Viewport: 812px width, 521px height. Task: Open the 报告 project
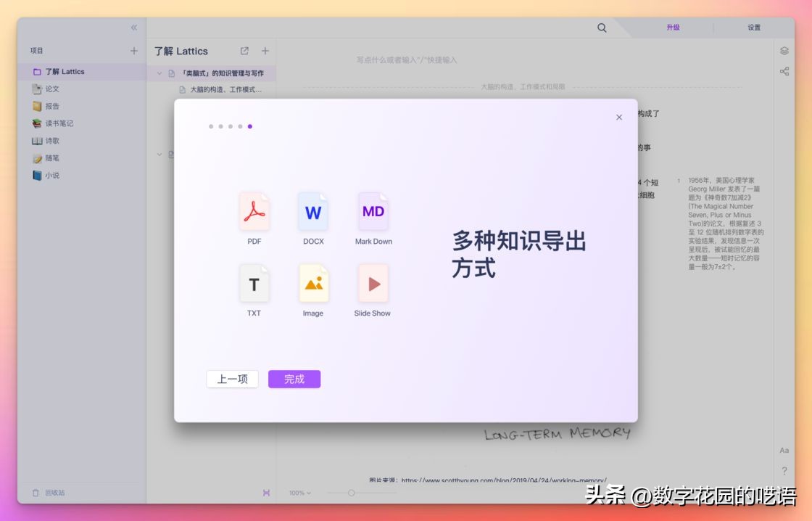[x=82, y=106]
